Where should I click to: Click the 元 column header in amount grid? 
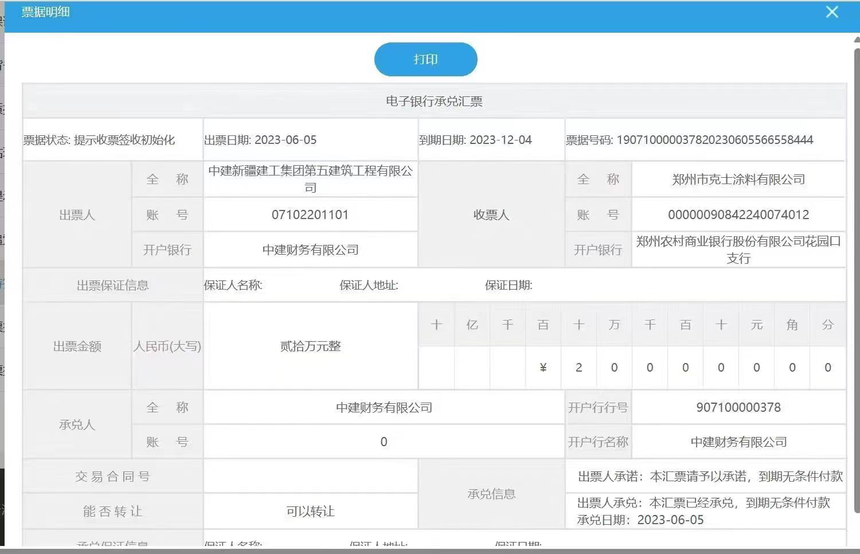pyautogui.click(x=757, y=325)
